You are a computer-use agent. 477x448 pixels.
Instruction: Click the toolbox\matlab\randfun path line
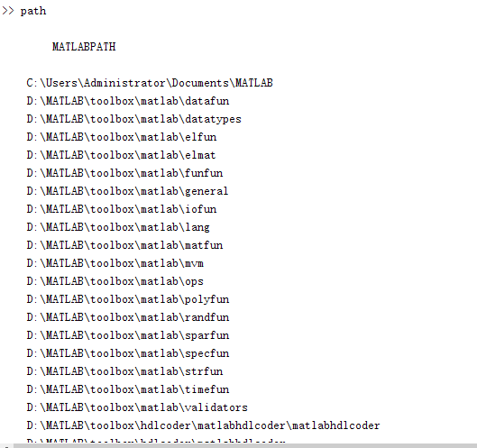coord(128,317)
